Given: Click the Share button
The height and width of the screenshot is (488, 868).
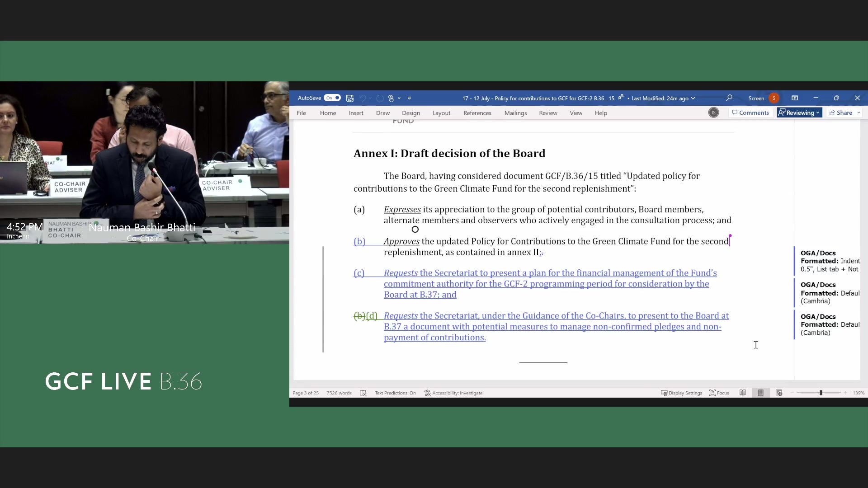Looking at the screenshot, I should (841, 113).
